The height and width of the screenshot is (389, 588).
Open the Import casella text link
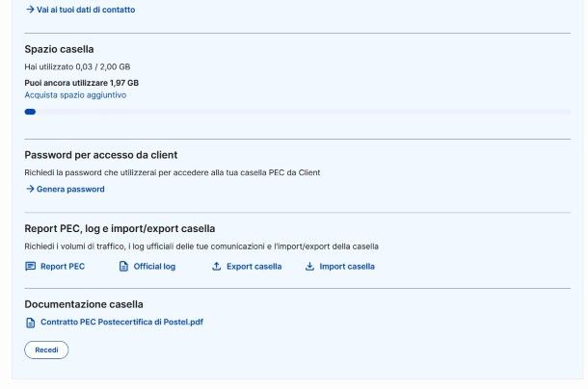point(347,267)
